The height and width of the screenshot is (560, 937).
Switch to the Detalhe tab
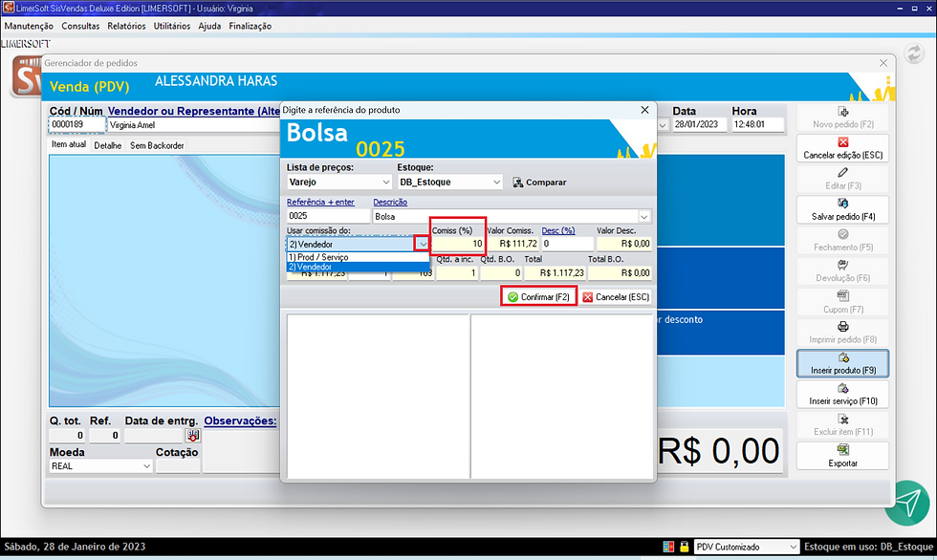coord(107,145)
